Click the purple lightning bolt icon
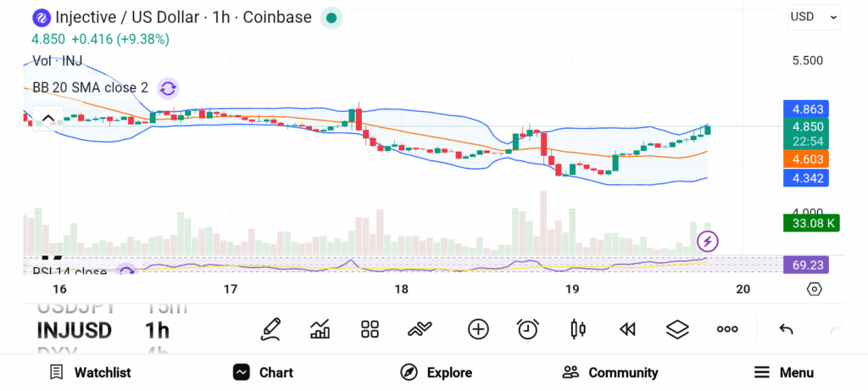 [x=708, y=242]
